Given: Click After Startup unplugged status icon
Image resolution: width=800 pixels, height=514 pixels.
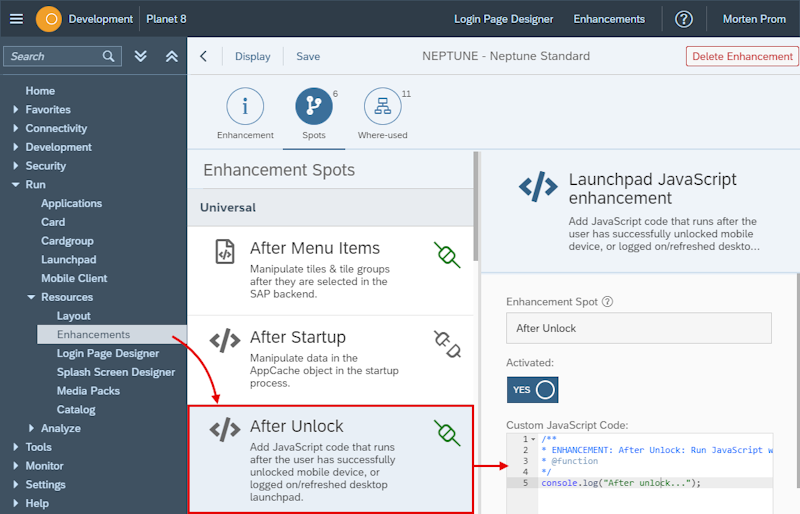Looking at the screenshot, I should point(447,344).
